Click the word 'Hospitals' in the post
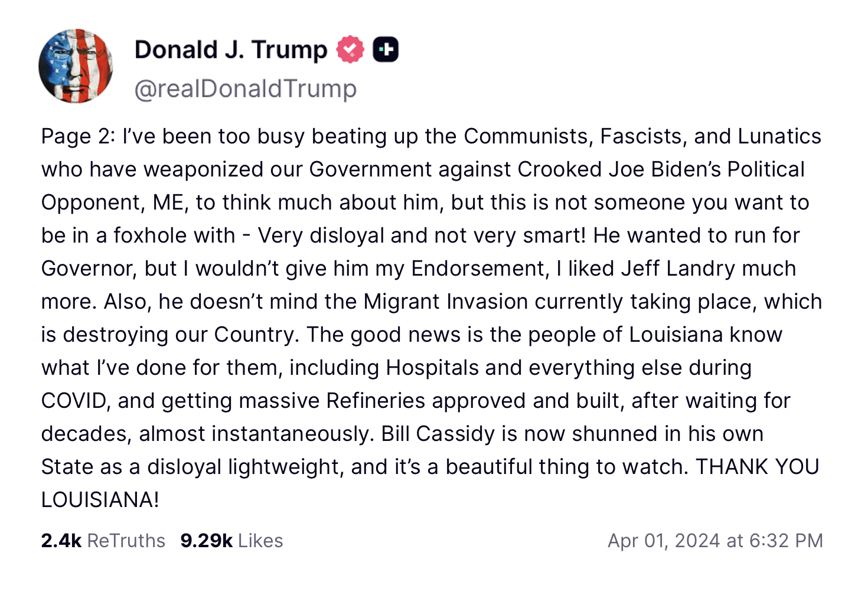Viewport: 868px width, 595px height. point(432,368)
